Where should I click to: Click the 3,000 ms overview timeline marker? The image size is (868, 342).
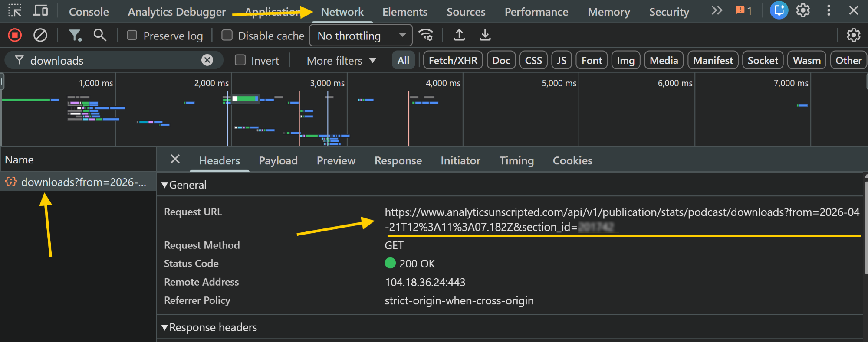327,83
